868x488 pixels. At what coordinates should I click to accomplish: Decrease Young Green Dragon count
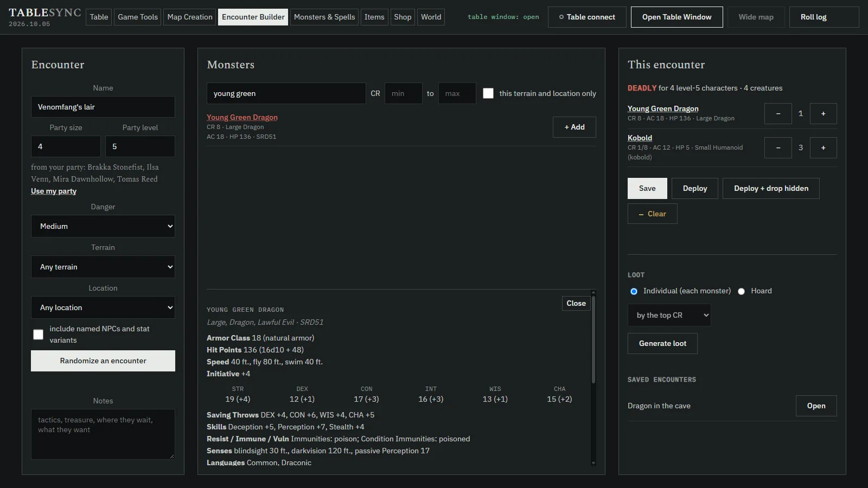point(778,113)
